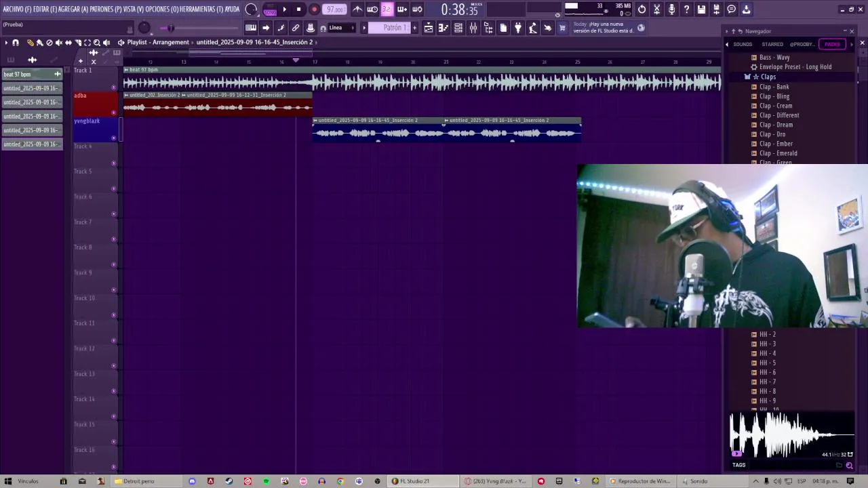The width and height of the screenshot is (868, 488).
Task: Toggle pattern/song mode button
Action: pyautogui.click(x=270, y=9)
